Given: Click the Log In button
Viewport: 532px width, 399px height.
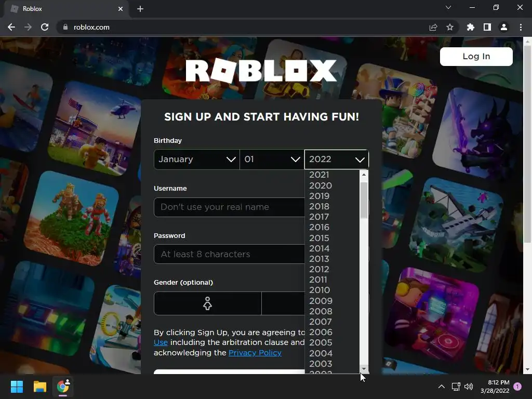Looking at the screenshot, I should (x=476, y=56).
